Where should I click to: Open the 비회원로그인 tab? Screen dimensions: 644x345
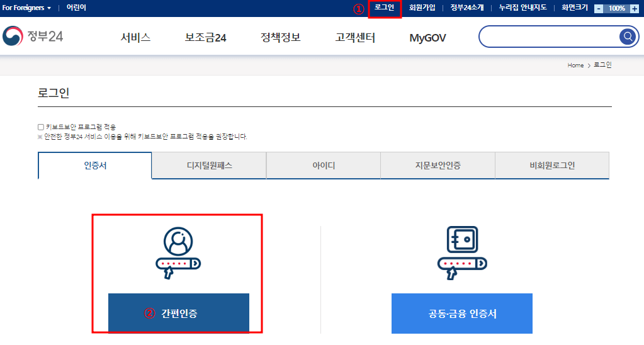[552, 166]
